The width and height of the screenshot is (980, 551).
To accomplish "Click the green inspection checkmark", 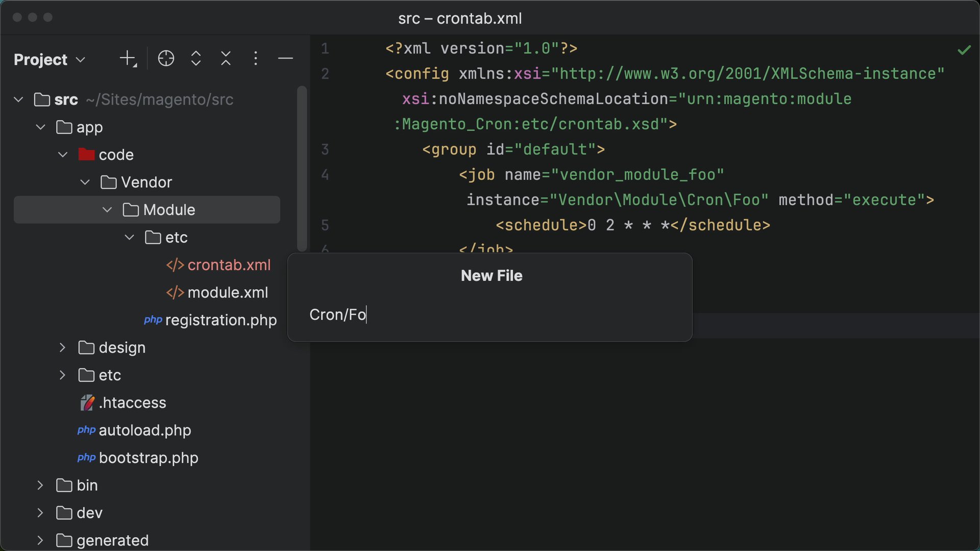I will pos(964,50).
